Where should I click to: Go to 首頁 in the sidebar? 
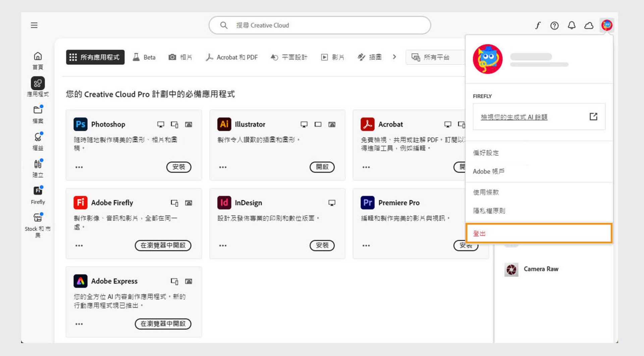coord(38,61)
